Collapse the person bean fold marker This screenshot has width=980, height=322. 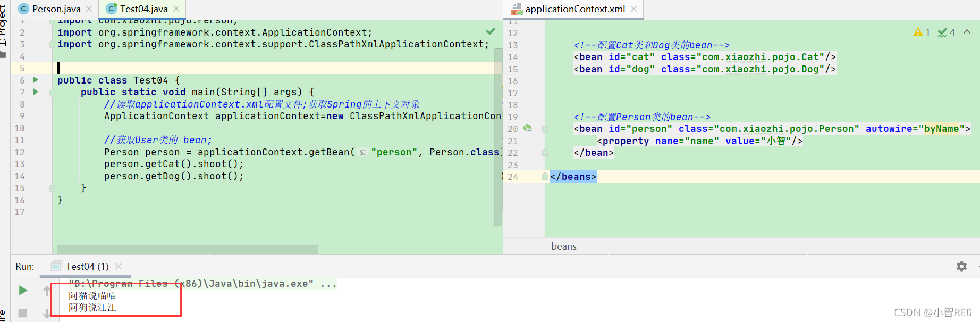tap(545, 129)
